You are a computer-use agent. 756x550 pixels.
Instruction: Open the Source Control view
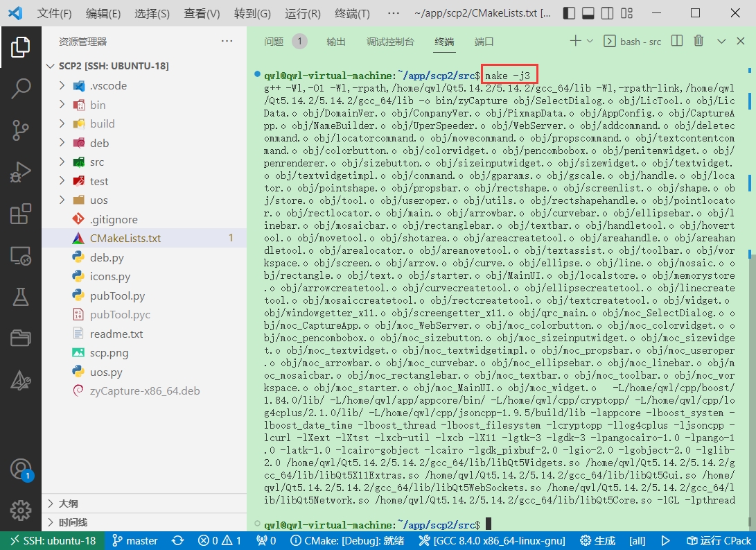20,130
